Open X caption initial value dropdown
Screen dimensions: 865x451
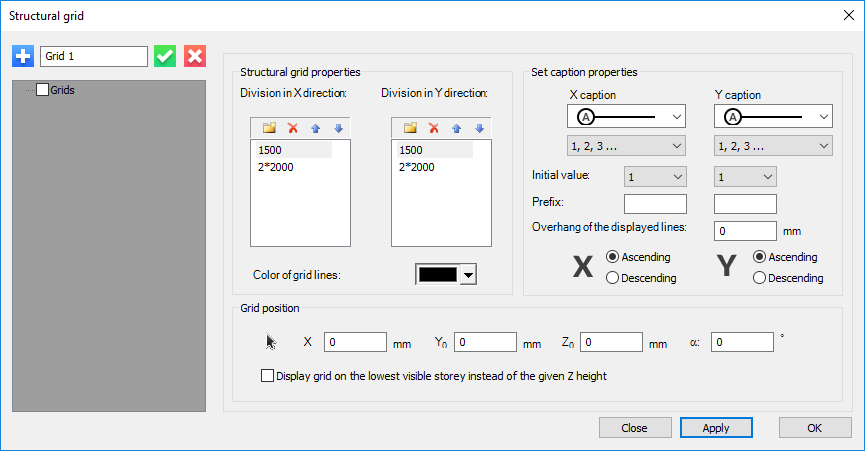pos(655,176)
